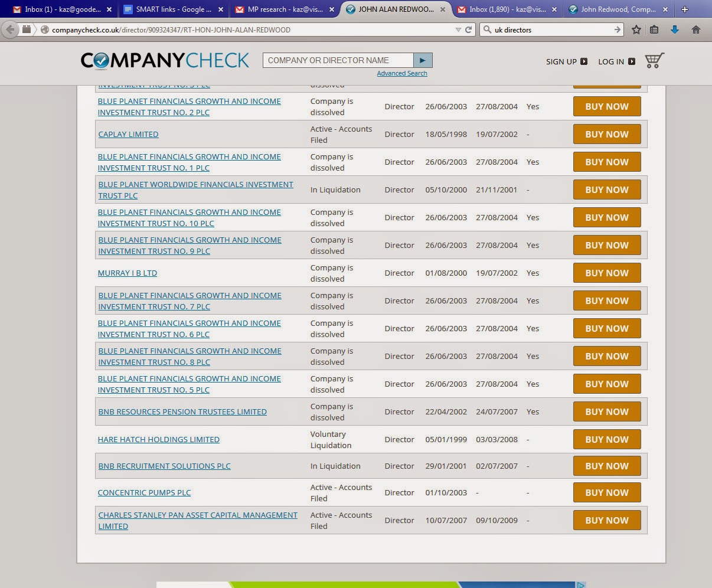Click the CompanyCheck logo
This screenshot has width=712, height=588.
165,60
